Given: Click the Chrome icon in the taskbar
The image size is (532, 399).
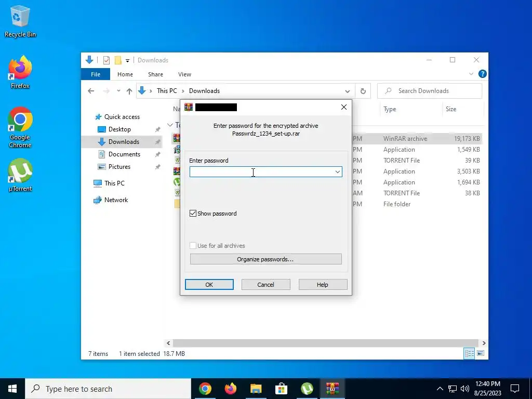Looking at the screenshot, I should coord(205,389).
